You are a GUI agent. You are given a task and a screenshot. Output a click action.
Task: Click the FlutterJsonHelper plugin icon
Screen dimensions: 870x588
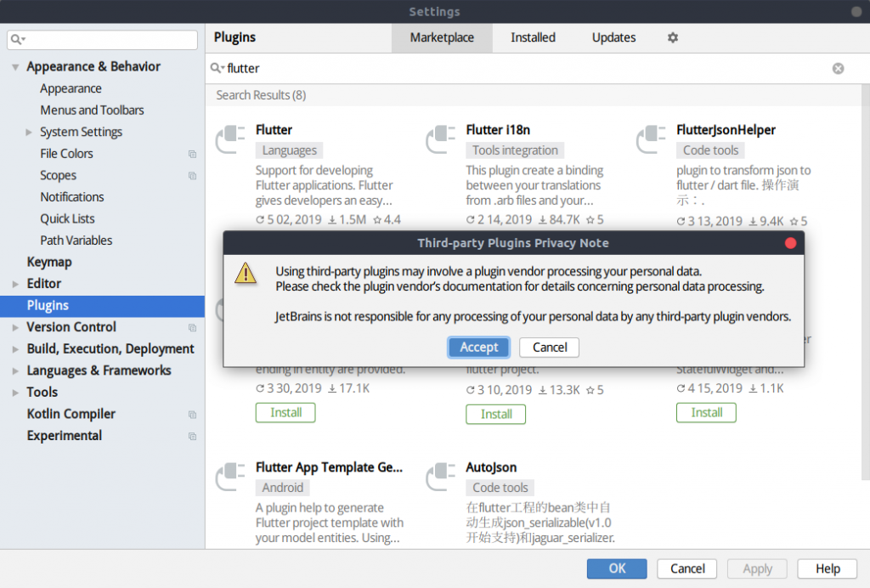tap(652, 140)
